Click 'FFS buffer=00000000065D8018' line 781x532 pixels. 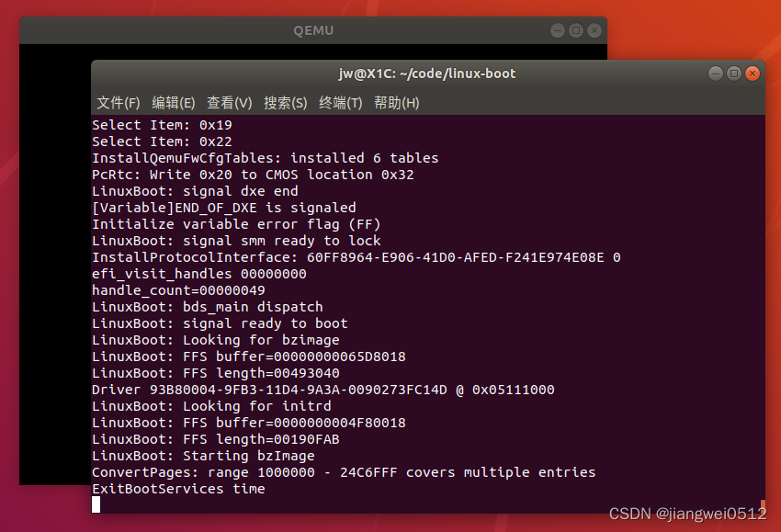click(249, 357)
